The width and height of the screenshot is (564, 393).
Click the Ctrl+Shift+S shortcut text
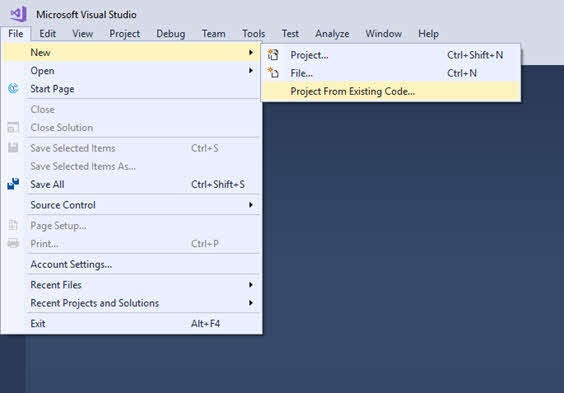pos(218,184)
